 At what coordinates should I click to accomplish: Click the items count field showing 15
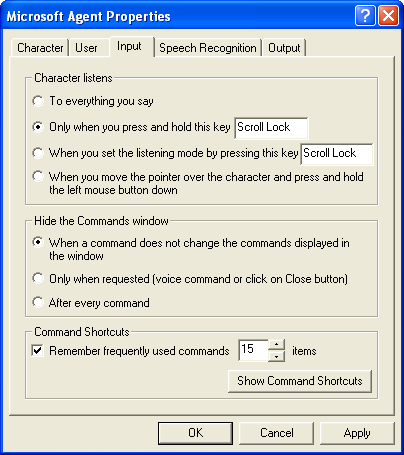point(254,350)
